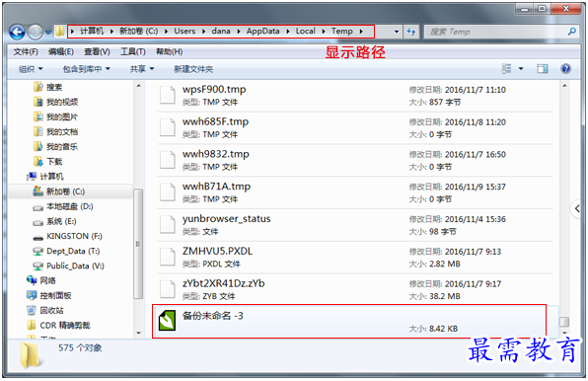Expand the side panel chevron arrow

577,208
